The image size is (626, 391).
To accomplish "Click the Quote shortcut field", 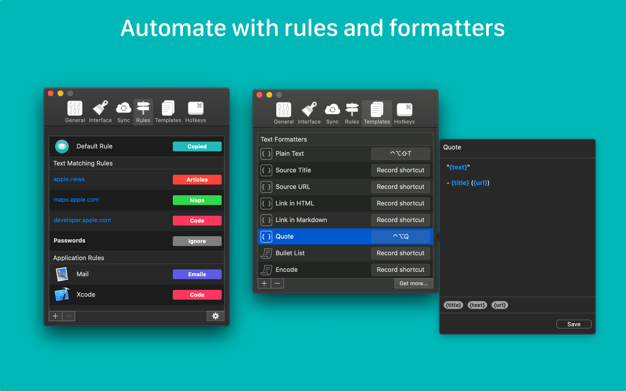I will (400, 236).
